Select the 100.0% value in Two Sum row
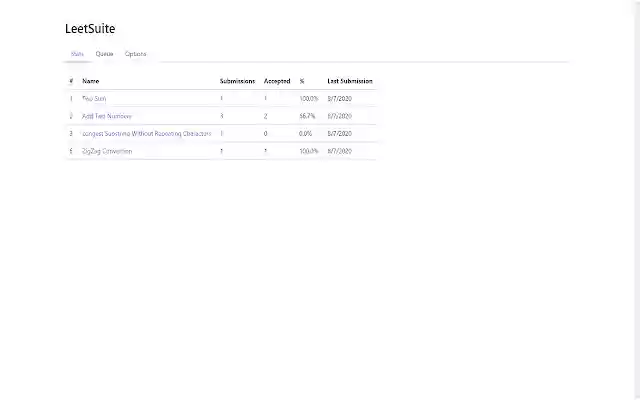This screenshot has width=640, height=400. [309, 99]
